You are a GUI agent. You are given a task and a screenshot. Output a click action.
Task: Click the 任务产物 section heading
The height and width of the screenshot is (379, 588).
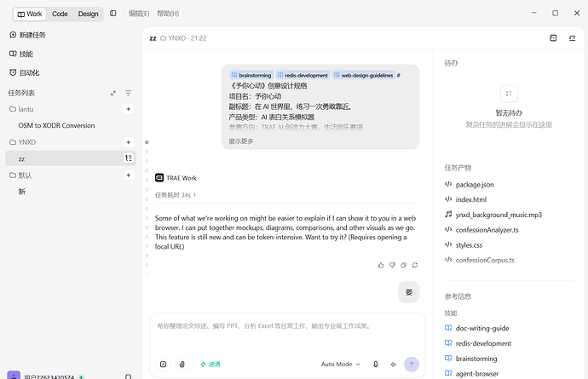point(458,168)
